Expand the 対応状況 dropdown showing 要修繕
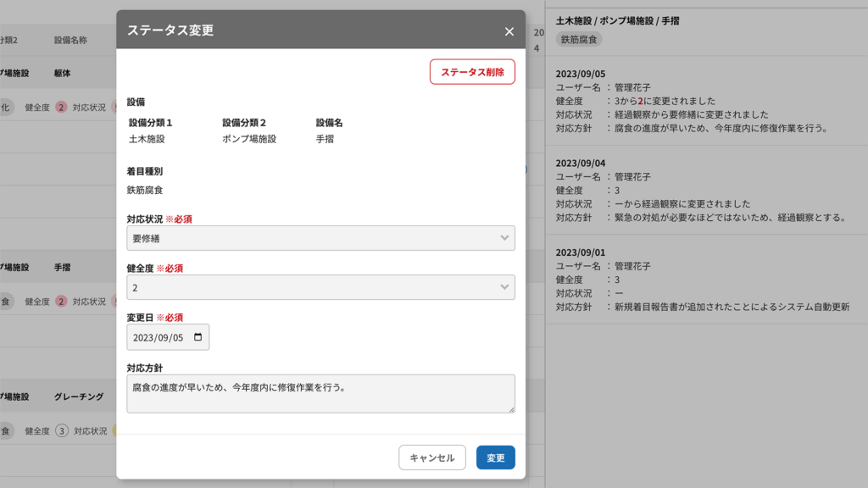Screen dimensions: 868x488 tap(320, 238)
